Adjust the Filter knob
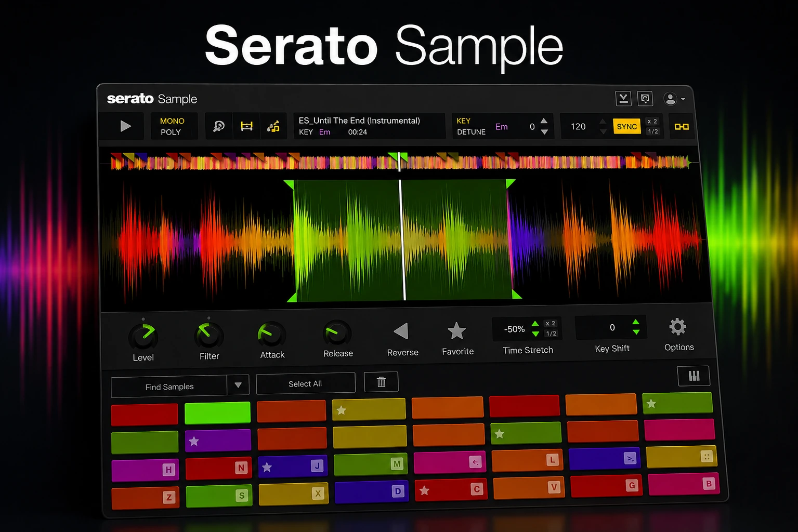This screenshot has width=798, height=532. [209, 335]
